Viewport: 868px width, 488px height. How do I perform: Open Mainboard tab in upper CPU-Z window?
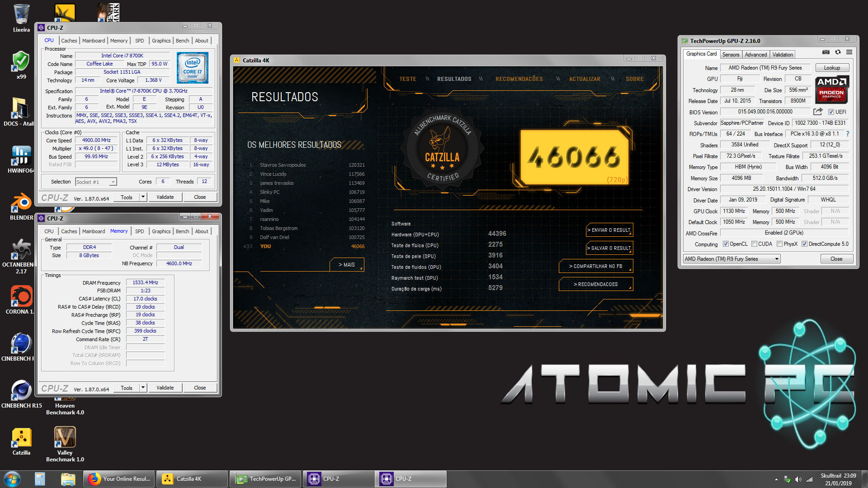(x=94, y=41)
